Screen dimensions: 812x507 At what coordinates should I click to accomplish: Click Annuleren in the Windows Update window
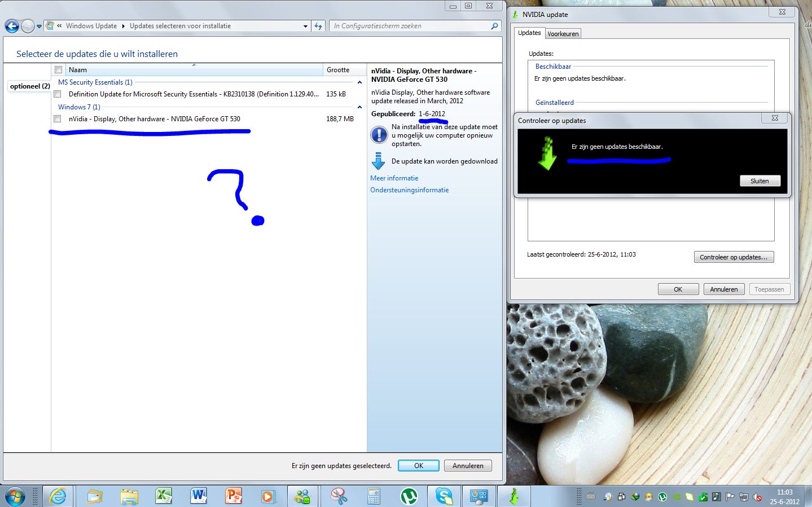[468, 466]
